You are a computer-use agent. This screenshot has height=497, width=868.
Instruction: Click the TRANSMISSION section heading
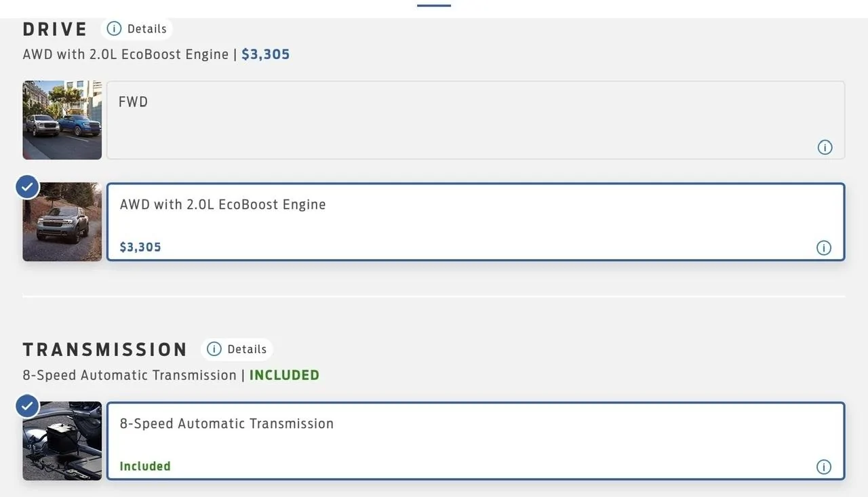pyautogui.click(x=105, y=349)
